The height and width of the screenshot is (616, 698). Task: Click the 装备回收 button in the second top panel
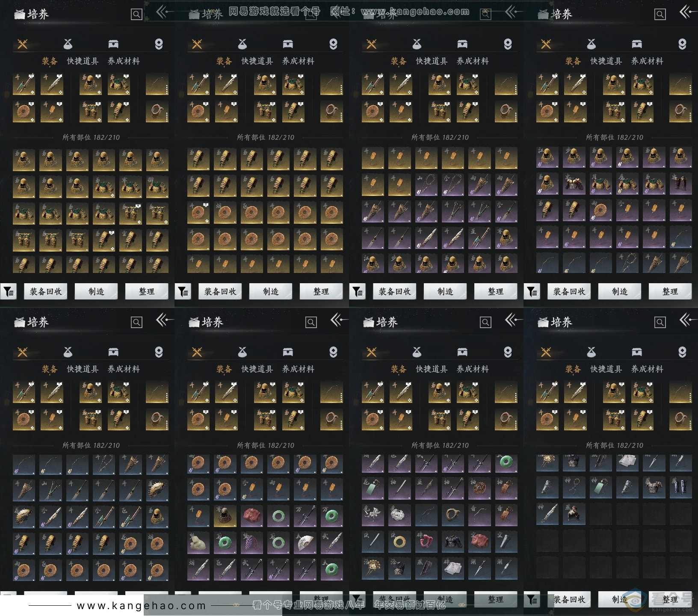220,292
